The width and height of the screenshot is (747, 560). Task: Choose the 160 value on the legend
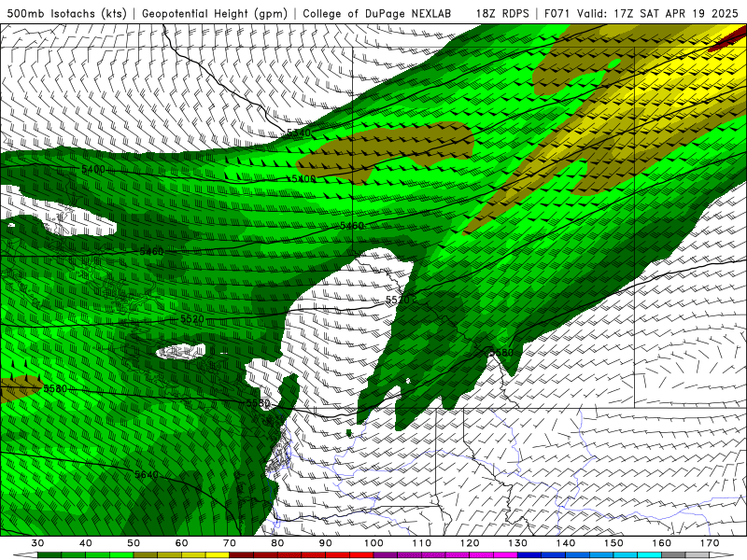tap(662, 543)
